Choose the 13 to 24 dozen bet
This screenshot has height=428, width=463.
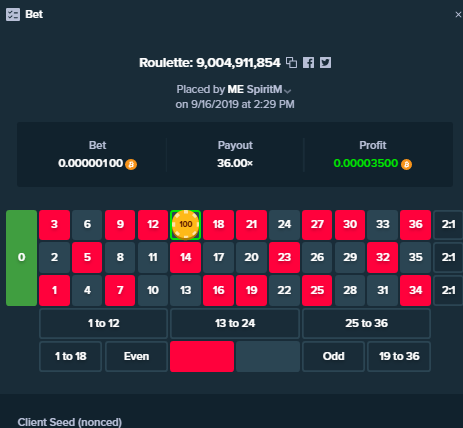[x=235, y=323]
